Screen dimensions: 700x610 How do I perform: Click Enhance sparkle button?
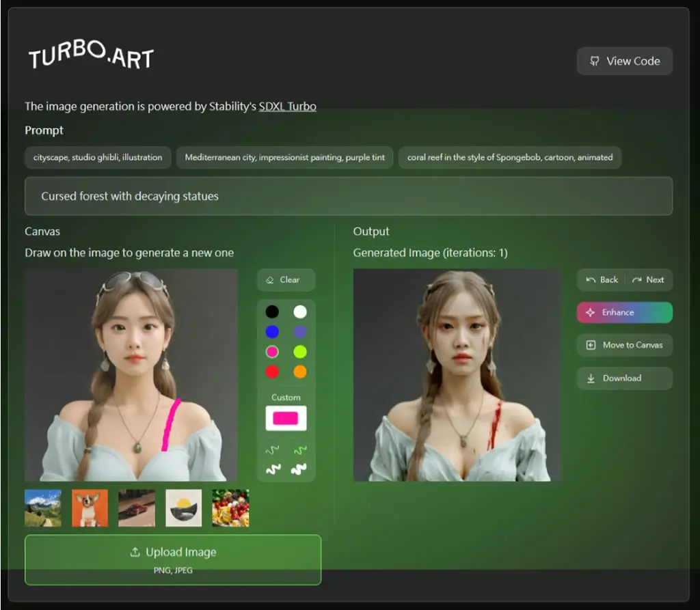[x=625, y=312]
